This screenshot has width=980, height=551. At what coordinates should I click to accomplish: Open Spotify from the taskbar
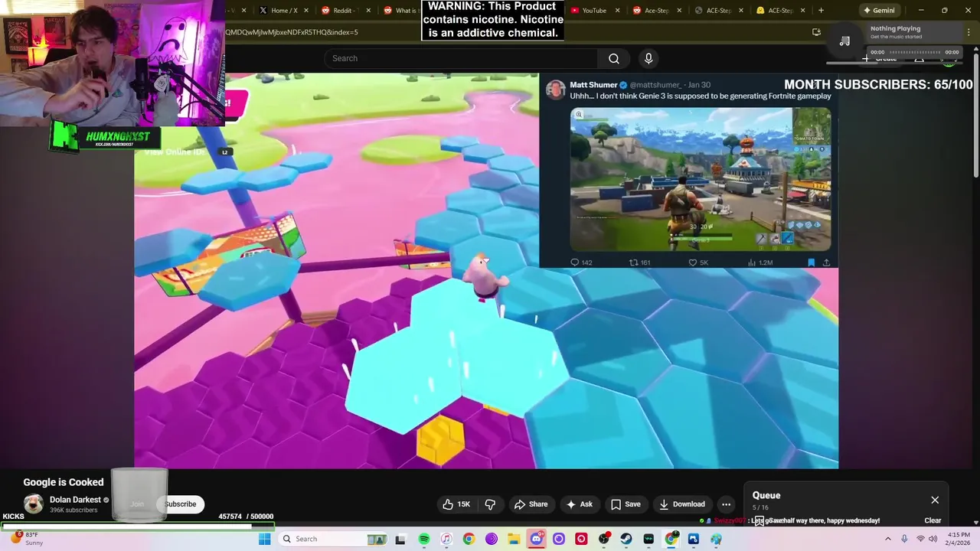424,539
